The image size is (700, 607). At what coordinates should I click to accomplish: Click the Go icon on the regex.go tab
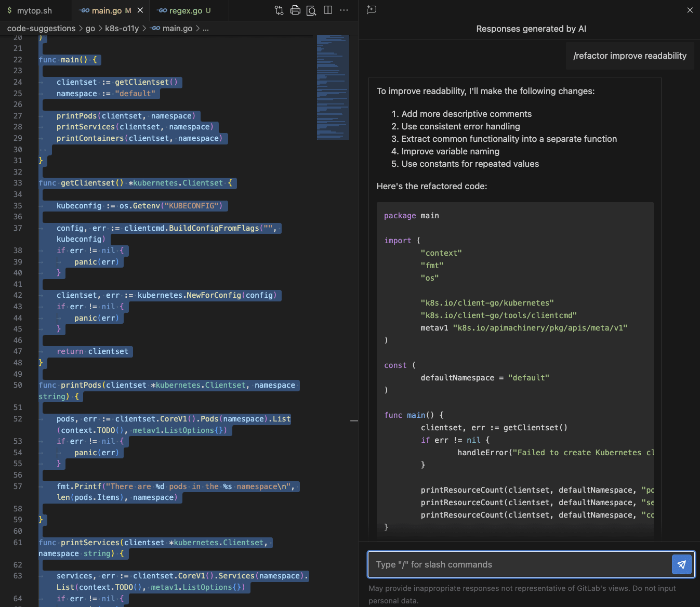pos(163,10)
